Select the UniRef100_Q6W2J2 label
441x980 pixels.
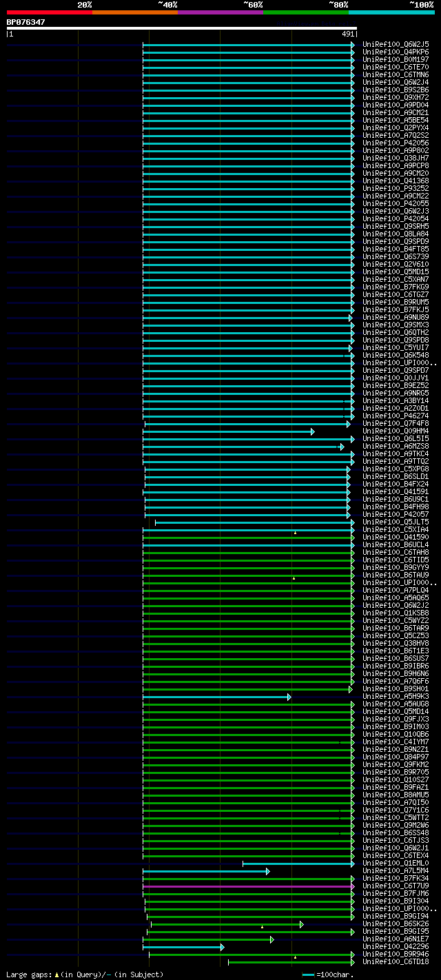396,605
